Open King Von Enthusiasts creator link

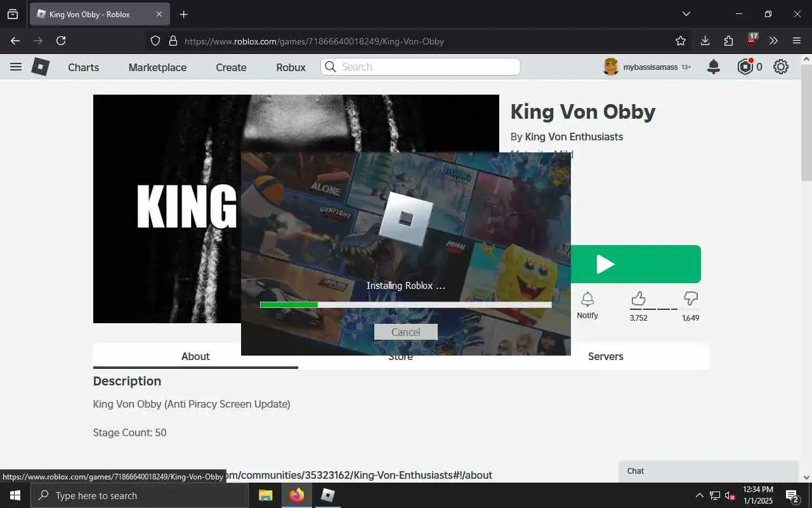coord(574,137)
